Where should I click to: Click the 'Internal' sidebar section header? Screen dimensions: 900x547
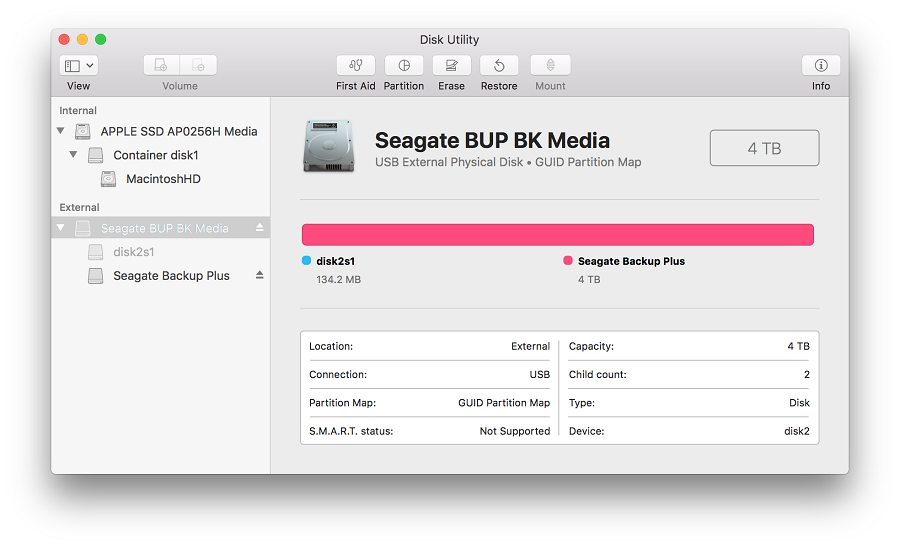click(x=78, y=111)
